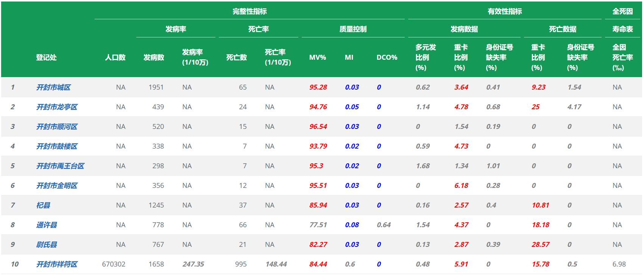The height and width of the screenshot is (279, 644).
Task: Click the 开封市祥符区 link
Action: [x=57, y=264]
